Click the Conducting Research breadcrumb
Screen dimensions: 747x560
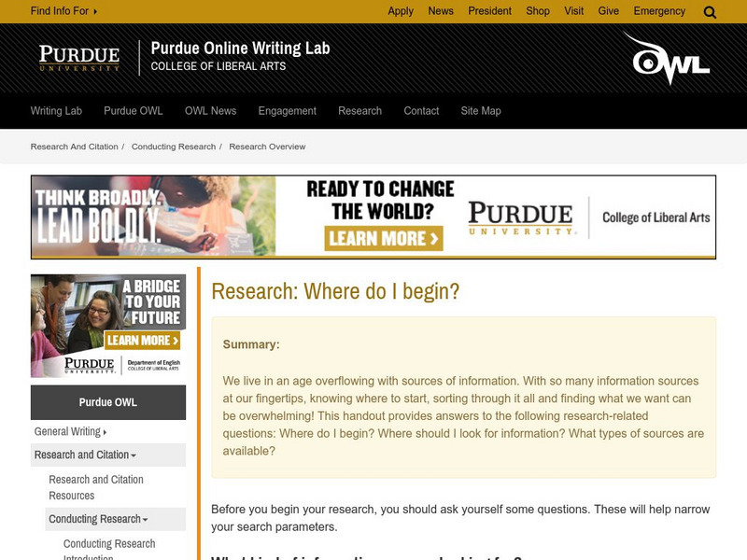pos(174,147)
